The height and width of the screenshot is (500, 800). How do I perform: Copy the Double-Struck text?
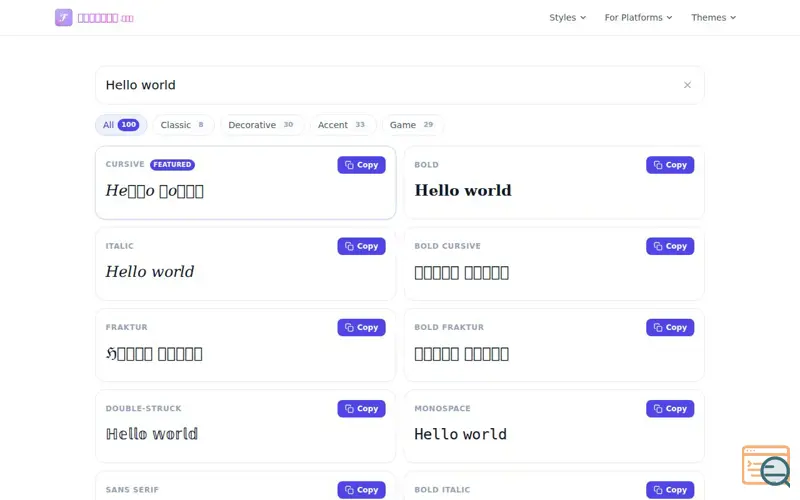(x=361, y=408)
